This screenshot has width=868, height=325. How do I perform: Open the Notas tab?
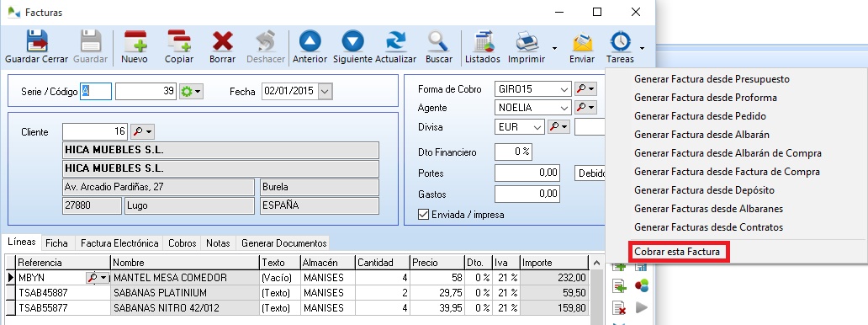[218, 243]
